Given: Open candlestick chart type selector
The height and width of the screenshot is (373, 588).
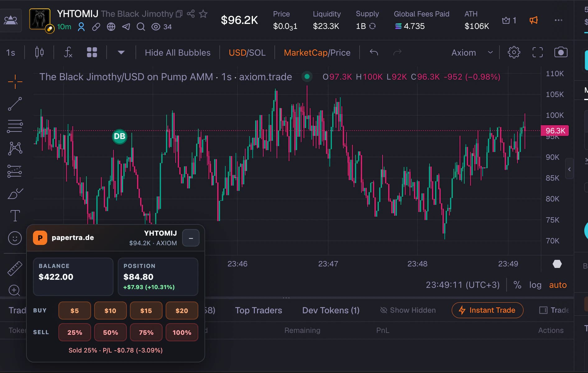Looking at the screenshot, I should click(x=39, y=52).
